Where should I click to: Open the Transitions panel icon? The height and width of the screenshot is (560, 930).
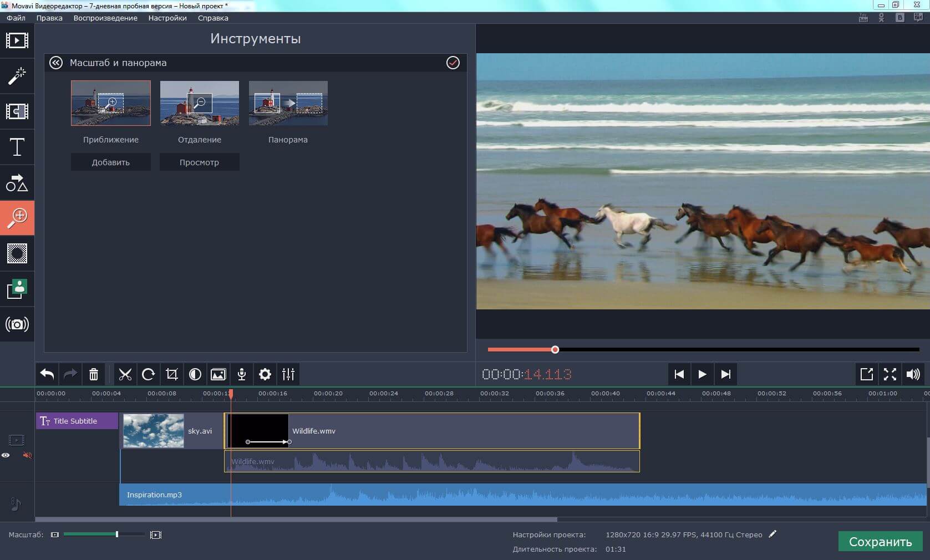coord(17,111)
